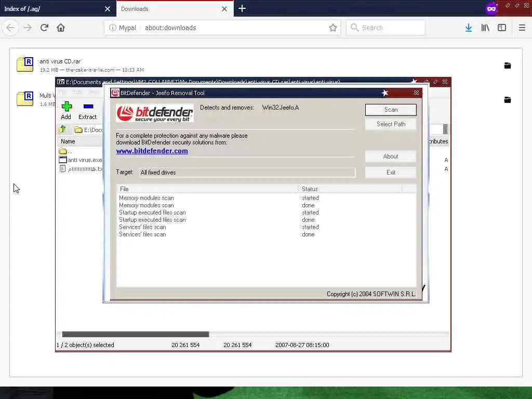The height and width of the screenshot is (399, 532).
Task: Open the parent '..' folder entry
Action: pyautogui.click(x=65, y=151)
